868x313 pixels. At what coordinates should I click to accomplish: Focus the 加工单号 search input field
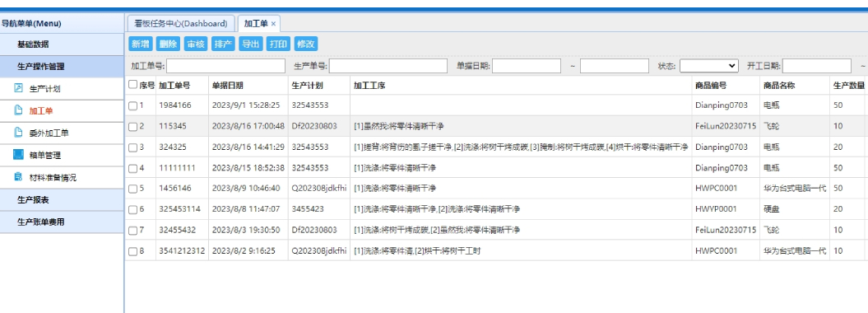(226, 66)
